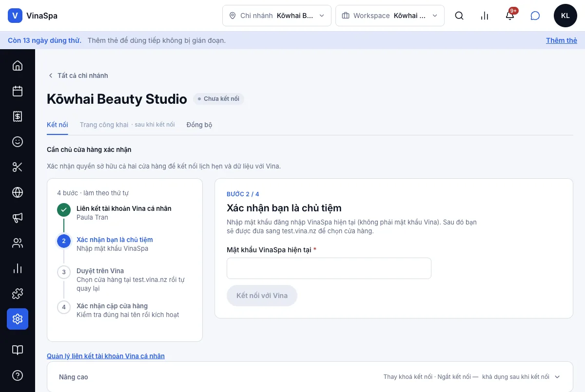
Task: Click the notifications bell icon
Action: coord(510,16)
